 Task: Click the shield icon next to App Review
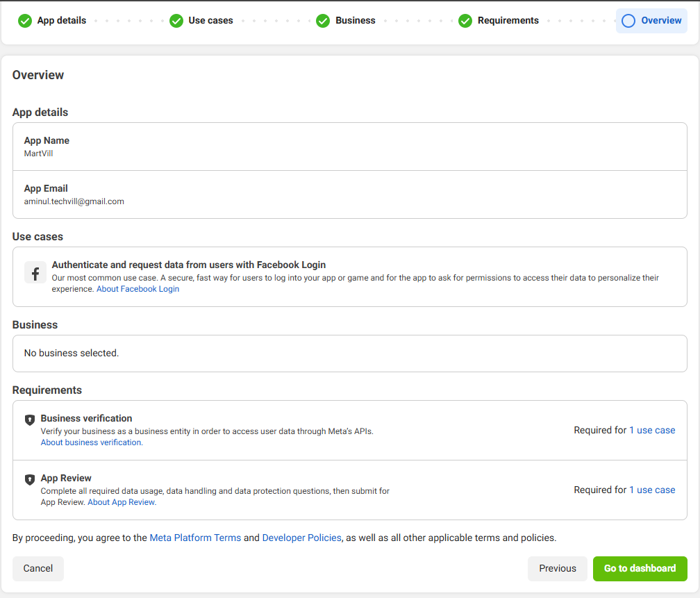coord(30,479)
